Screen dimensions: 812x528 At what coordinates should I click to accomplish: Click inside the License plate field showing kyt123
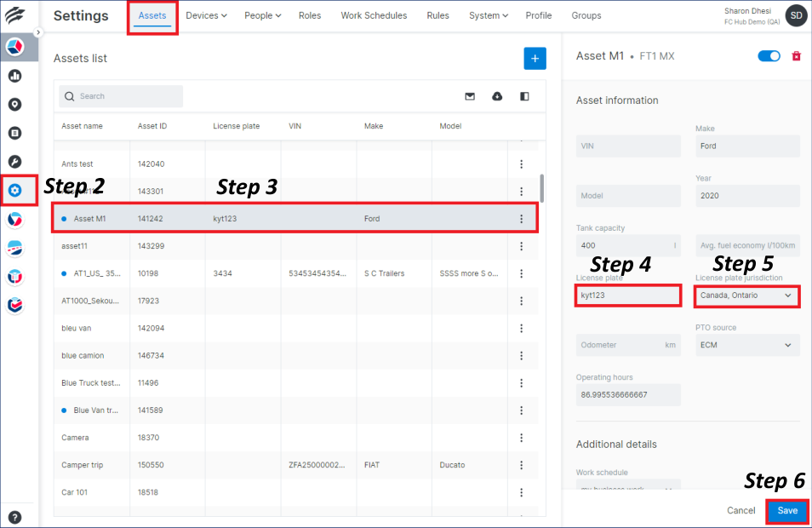627,295
